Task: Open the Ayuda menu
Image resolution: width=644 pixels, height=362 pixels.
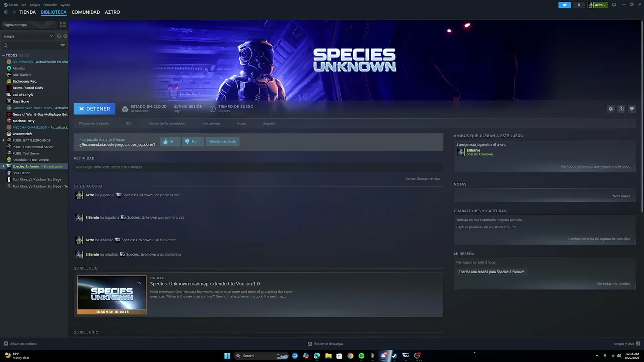Action: (65, 5)
